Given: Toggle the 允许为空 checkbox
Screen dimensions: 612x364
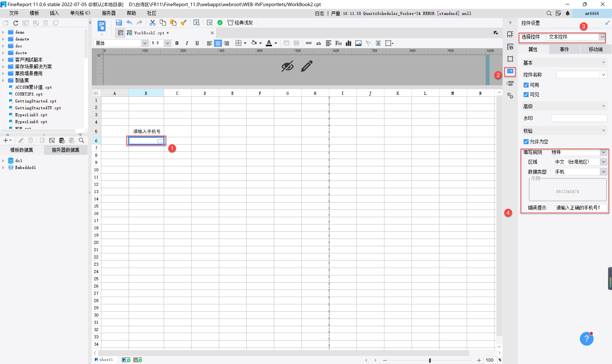Looking at the screenshot, I should point(526,141).
